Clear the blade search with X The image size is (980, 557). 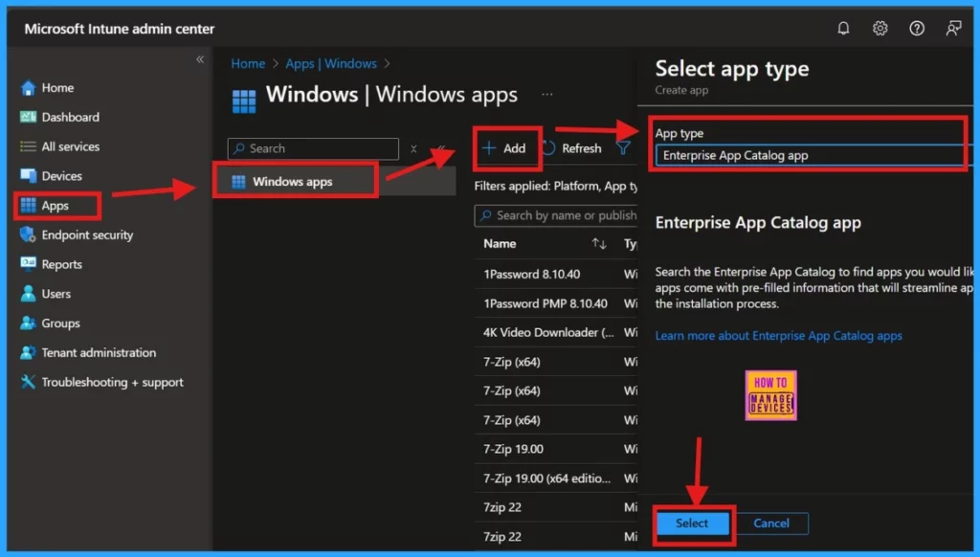point(413,148)
